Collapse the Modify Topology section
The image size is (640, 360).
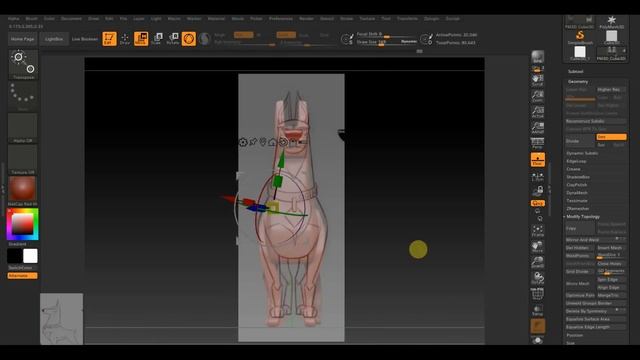[583, 217]
